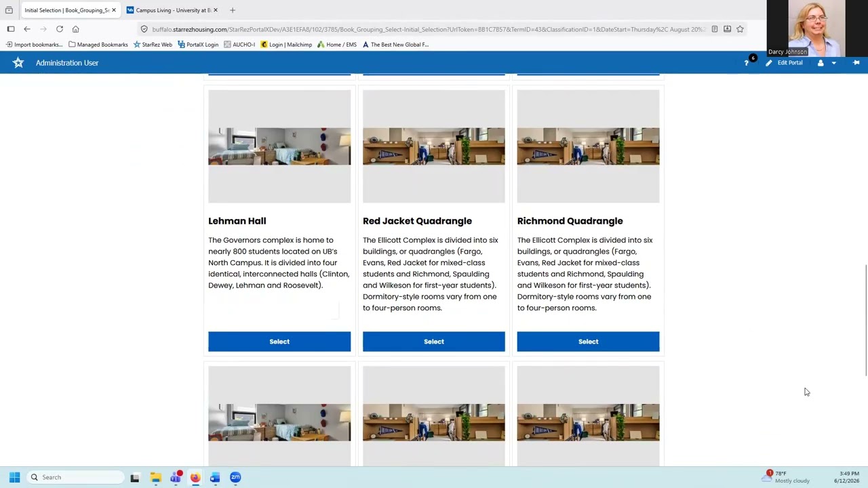Image resolution: width=868 pixels, height=488 pixels.
Task: Select Red Jacket Quadrangle
Action: (x=434, y=342)
